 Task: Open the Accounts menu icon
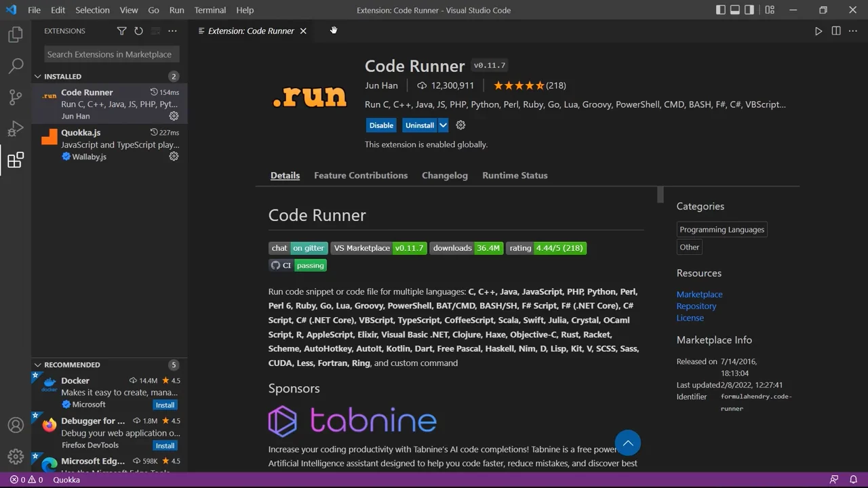[x=16, y=425]
